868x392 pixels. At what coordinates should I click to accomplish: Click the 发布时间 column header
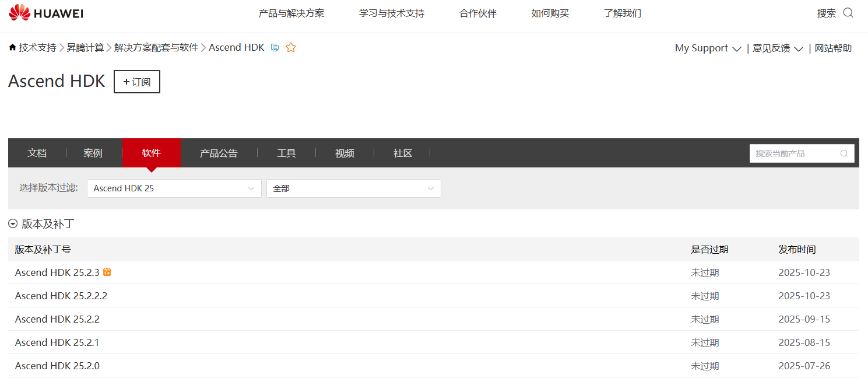797,250
